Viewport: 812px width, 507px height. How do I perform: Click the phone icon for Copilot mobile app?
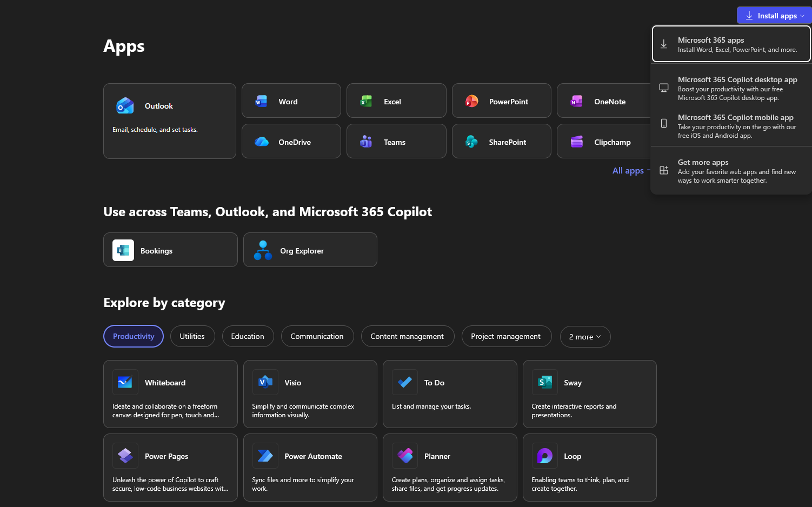(664, 123)
